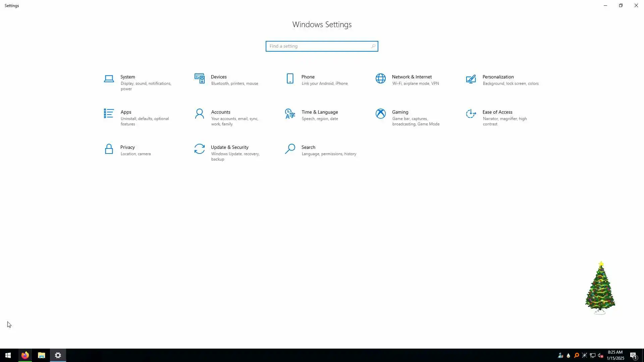The image size is (644, 362).
Task: Click the Network & Internet globe icon
Action: (x=380, y=79)
